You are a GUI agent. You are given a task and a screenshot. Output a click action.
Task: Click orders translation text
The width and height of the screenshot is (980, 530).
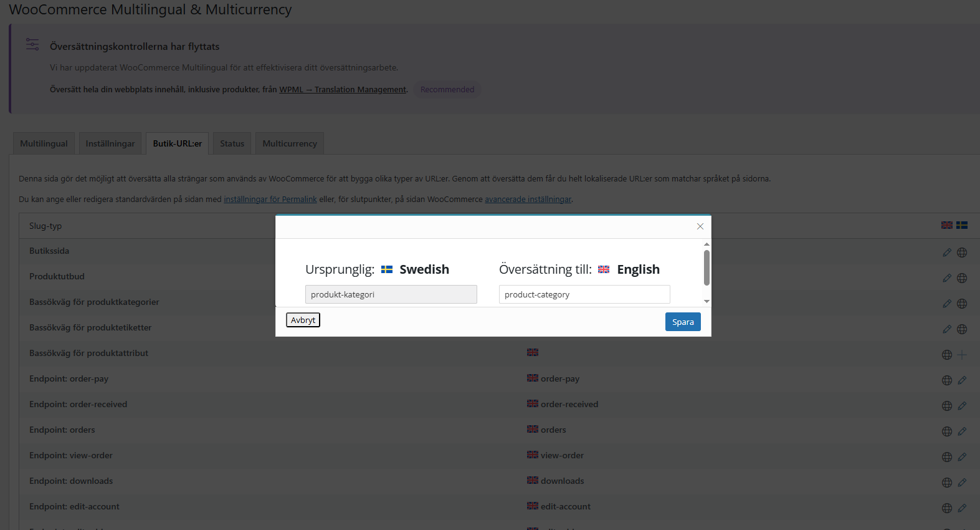coord(553,430)
